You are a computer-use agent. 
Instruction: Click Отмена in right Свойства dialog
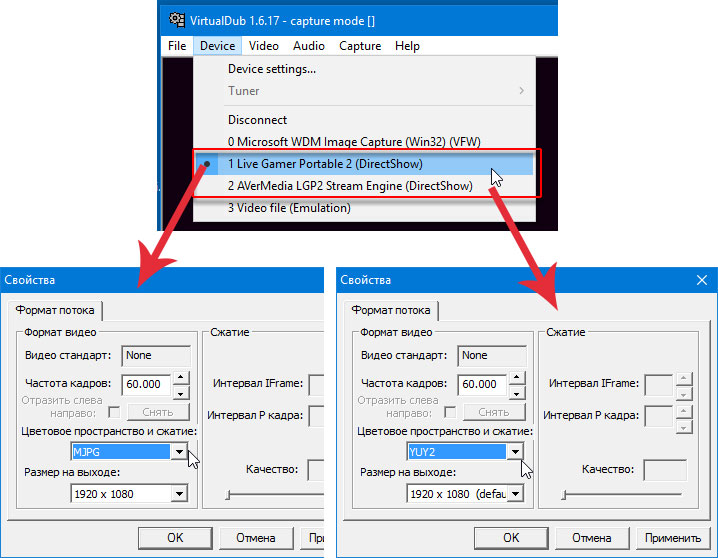point(592,538)
